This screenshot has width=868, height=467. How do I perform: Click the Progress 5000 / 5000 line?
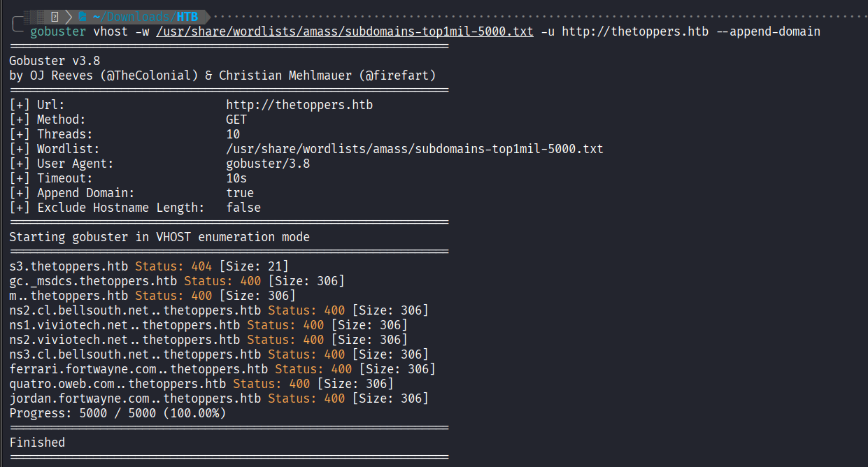pos(118,413)
